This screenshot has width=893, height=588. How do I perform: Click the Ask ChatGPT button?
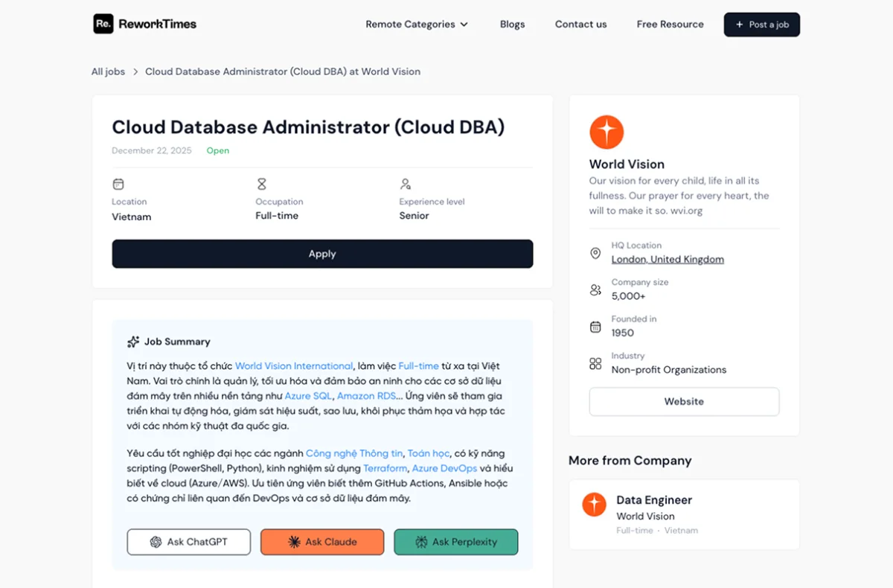click(x=188, y=542)
